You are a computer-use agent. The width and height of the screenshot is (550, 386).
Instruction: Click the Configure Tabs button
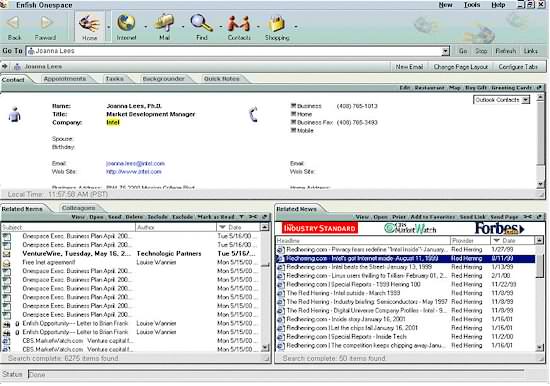[518, 67]
